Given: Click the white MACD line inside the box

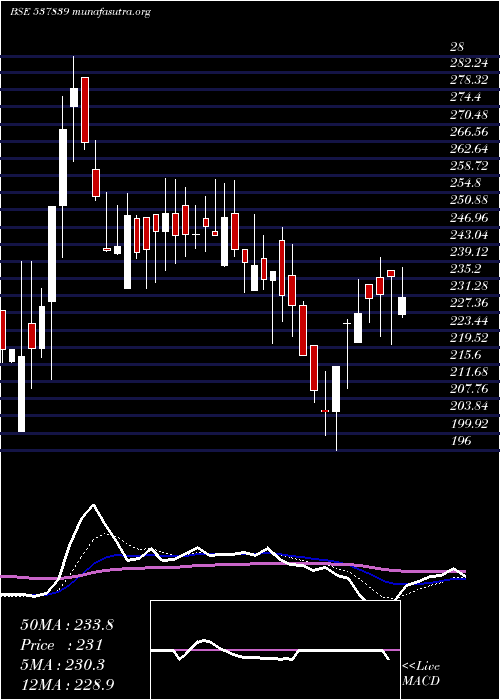Looking at the screenshot, I should [x=270, y=651].
